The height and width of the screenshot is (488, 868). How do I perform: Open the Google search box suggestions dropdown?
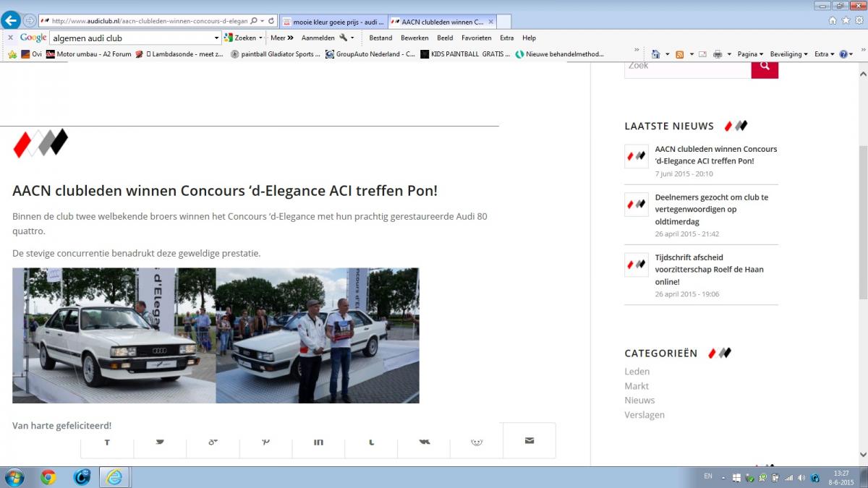(x=216, y=38)
